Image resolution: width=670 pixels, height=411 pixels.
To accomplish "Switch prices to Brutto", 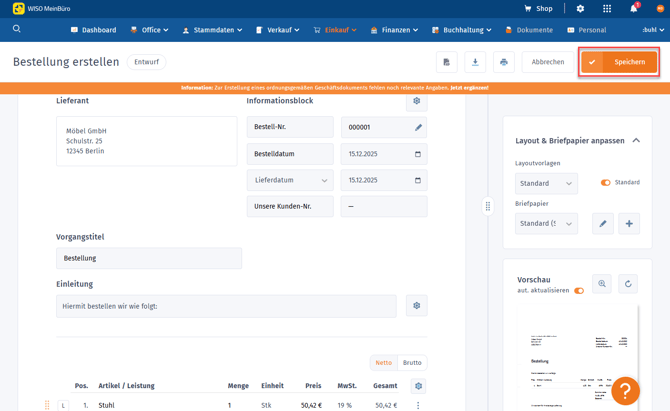I will (x=412, y=363).
